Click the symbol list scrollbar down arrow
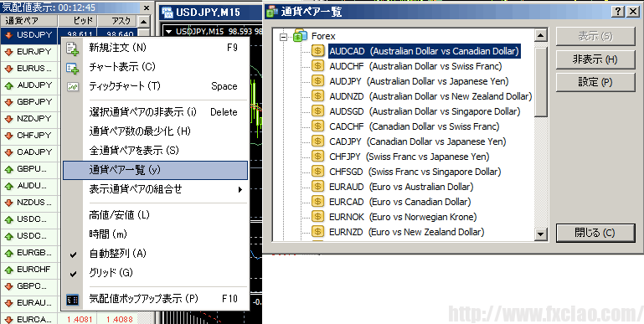This screenshot has height=324, width=644. (x=540, y=234)
